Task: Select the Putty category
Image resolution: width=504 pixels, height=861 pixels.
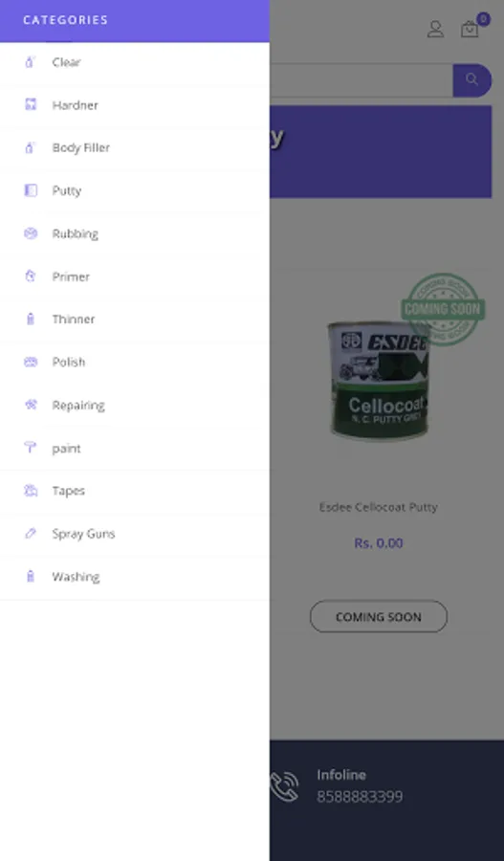Action: (x=135, y=190)
